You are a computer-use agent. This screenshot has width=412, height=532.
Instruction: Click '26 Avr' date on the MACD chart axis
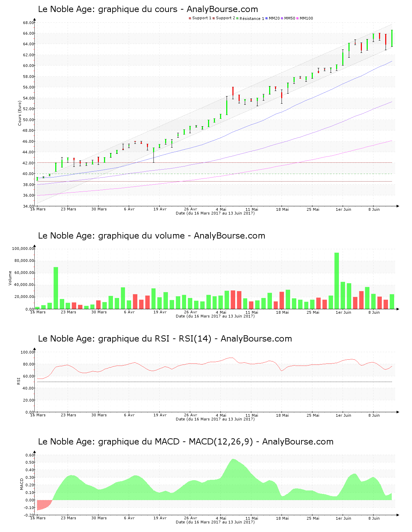[191, 518]
